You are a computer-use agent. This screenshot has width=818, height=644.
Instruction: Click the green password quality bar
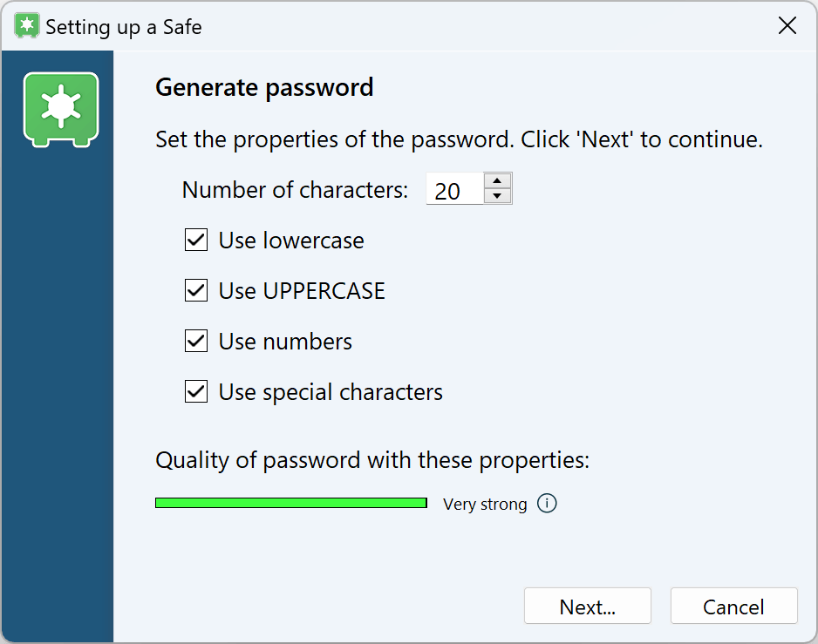click(290, 503)
